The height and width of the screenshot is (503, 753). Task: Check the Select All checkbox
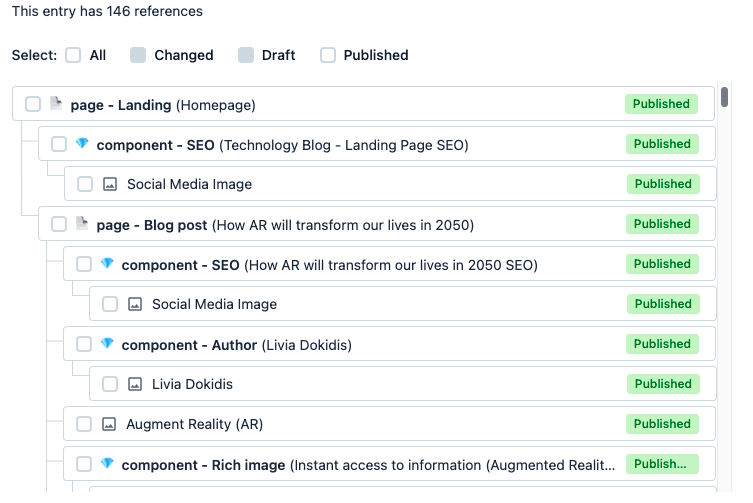[73, 56]
